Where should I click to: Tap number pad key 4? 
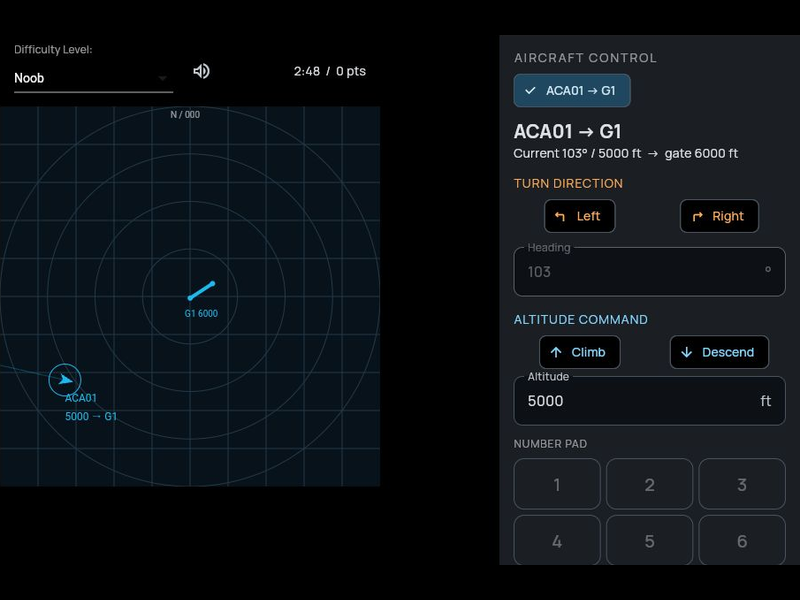tap(557, 540)
